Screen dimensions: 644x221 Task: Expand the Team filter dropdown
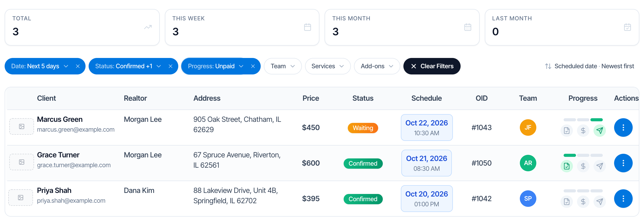click(283, 66)
